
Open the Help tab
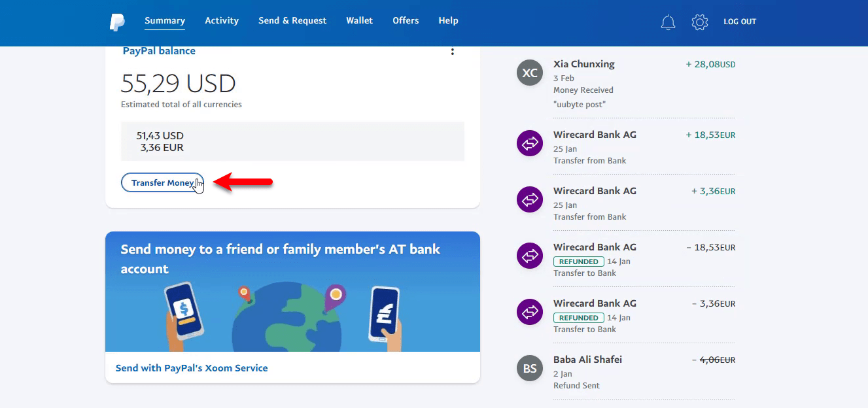[x=448, y=21]
